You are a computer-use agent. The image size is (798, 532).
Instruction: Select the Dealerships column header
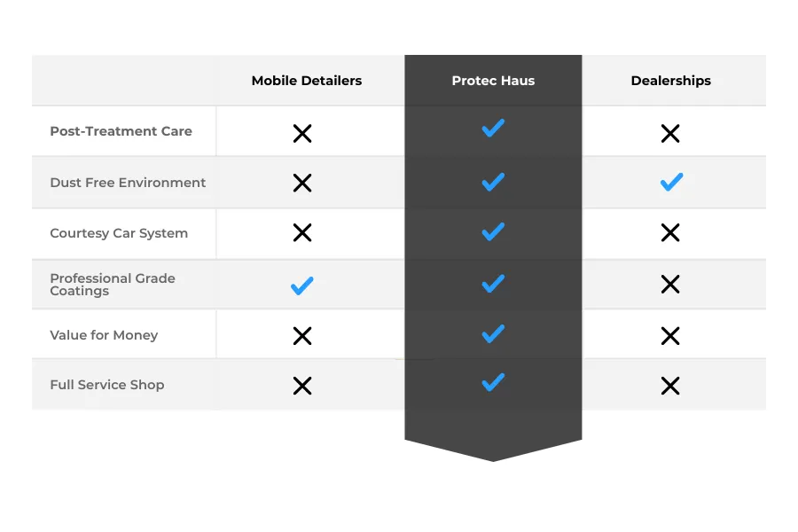[671, 81]
